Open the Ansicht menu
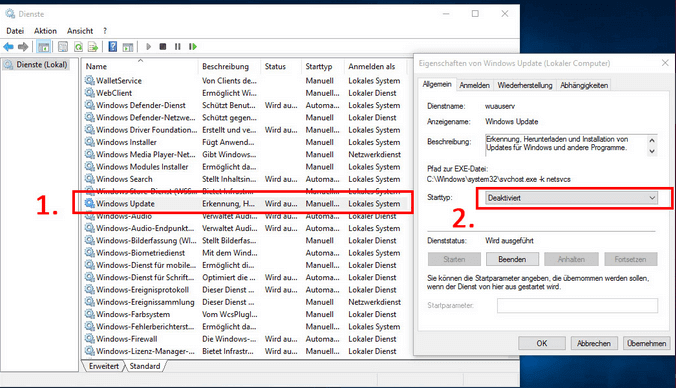Image resolution: width=676 pixels, height=388 pixels. 80,31
